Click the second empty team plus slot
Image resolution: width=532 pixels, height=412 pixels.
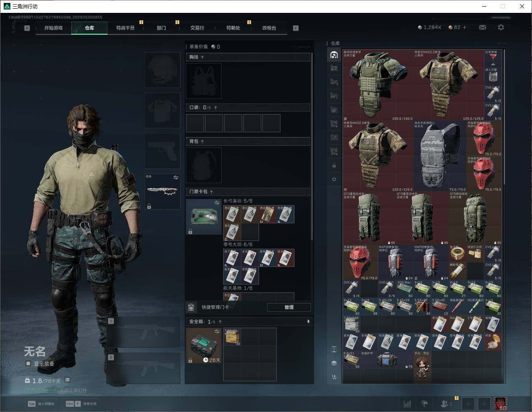click(484, 404)
